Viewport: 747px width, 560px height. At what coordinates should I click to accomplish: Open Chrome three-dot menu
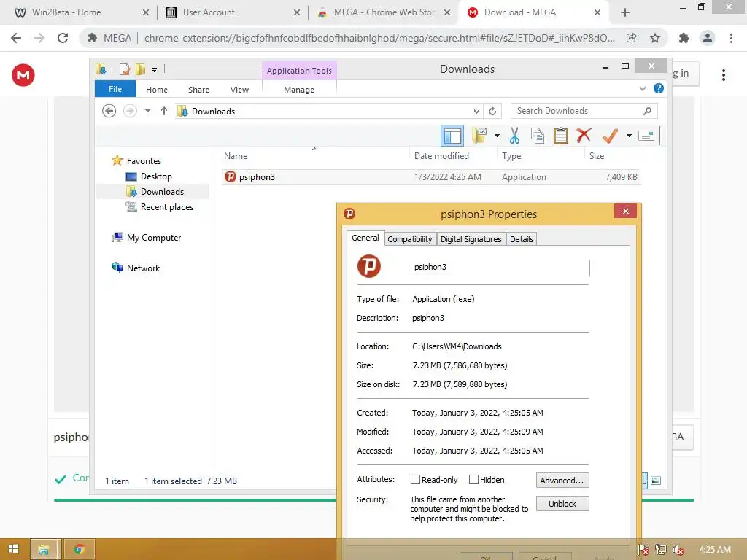point(731,38)
